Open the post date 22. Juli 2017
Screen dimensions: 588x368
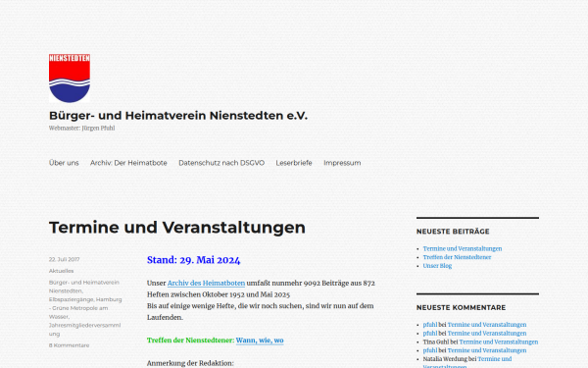coord(64,259)
